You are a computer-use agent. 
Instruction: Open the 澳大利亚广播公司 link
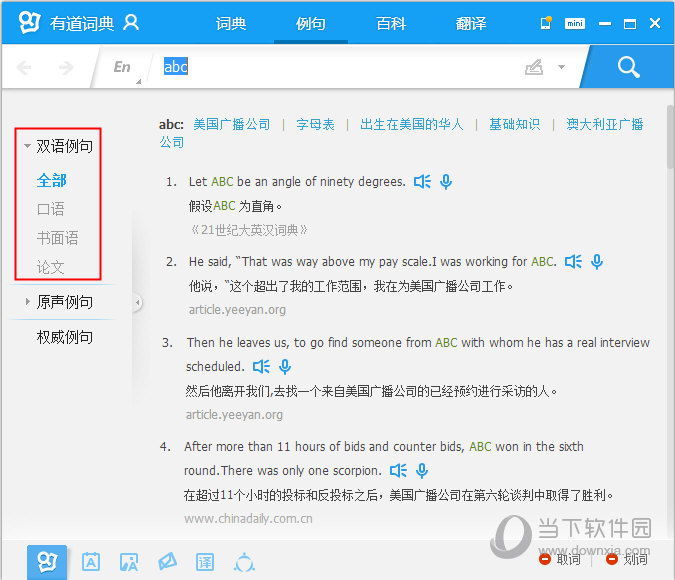pos(604,124)
